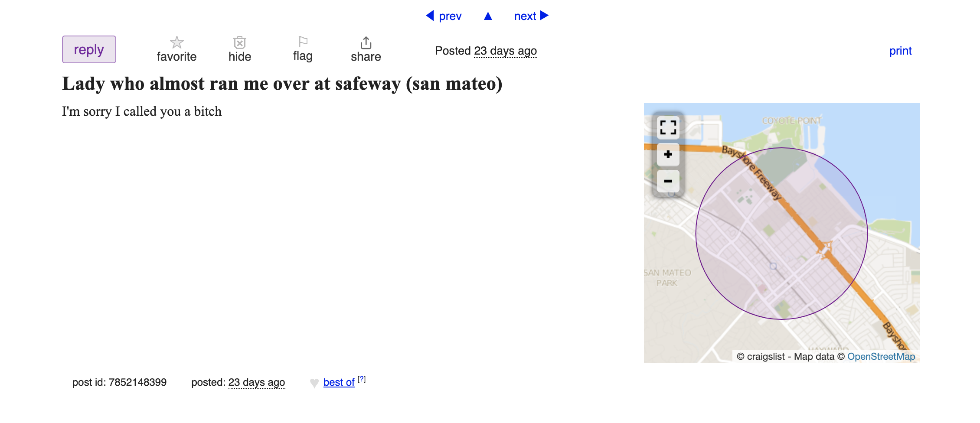Open the OpenStreetMap attribution link
The width and height of the screenshot is (980, 423).
pos(881,356)
